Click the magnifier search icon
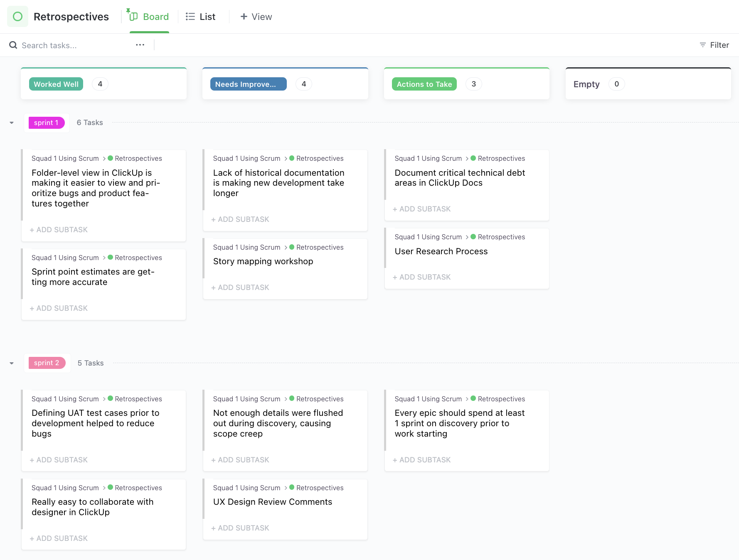 point(13,45)
